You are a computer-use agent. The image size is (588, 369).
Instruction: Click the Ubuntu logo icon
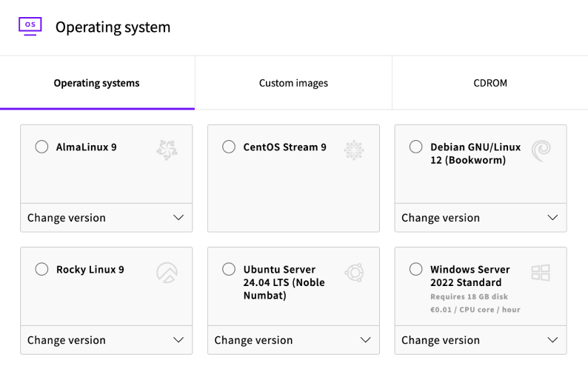click(354, 273)
